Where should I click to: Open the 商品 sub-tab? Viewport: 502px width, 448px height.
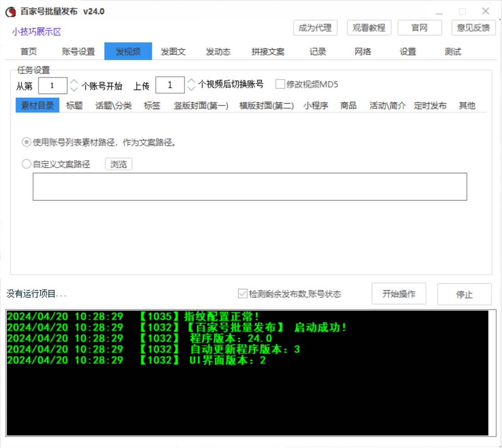point(348,106)
